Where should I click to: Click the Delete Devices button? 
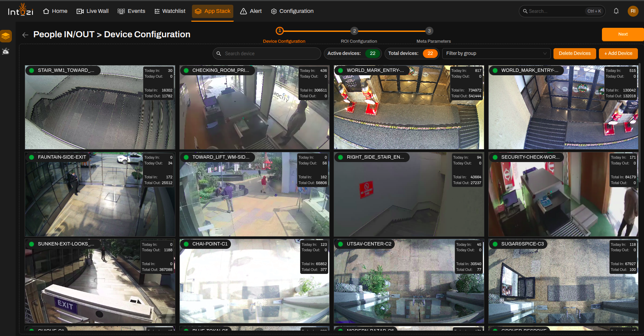coord(574,54)
